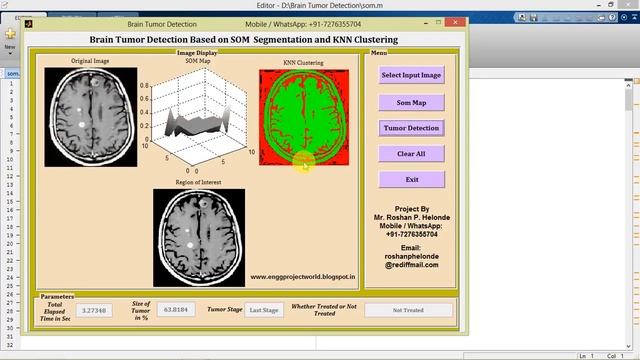Select the som.m file tab in Editor

pyautogui.click(x=13, y=73)
